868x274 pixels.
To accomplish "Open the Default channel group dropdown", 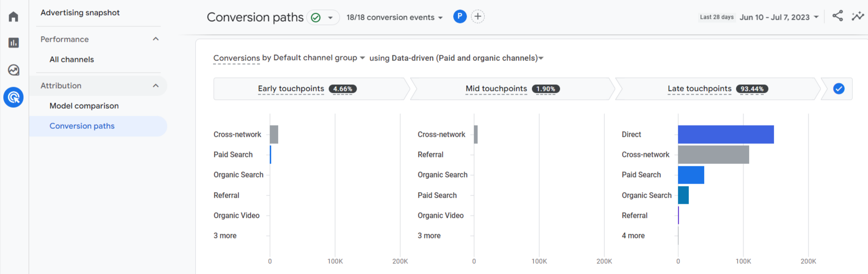I will 318,58.
